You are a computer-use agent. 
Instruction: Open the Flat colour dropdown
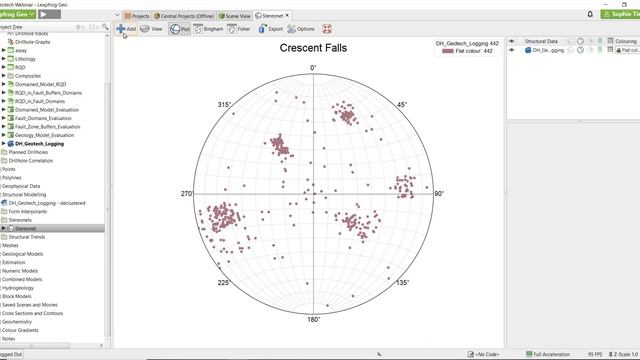(627, 50)
